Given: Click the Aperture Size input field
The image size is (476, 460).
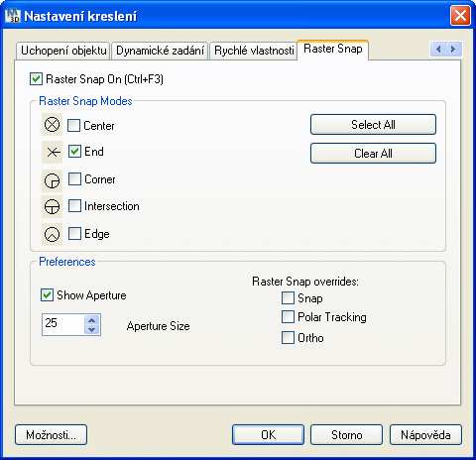Looking at the screenshot, I should (x=63, y=324).
